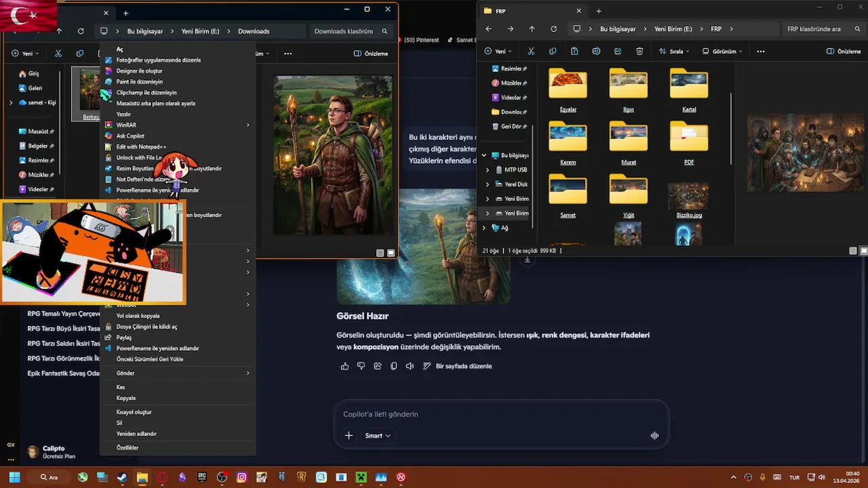Select the cut icon in FRP window toolbar
This screenshot has height=488, width=868.
tap(531, 52)
